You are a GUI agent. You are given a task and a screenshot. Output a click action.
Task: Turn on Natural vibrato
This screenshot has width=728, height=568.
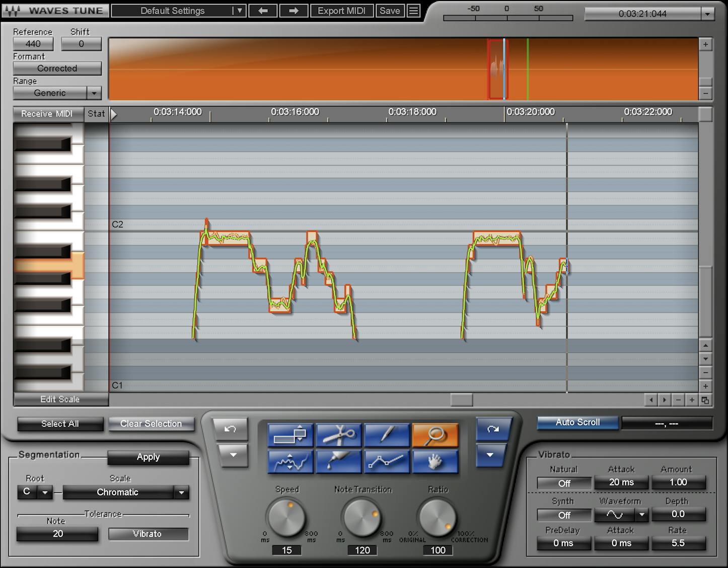coord(563,482)
